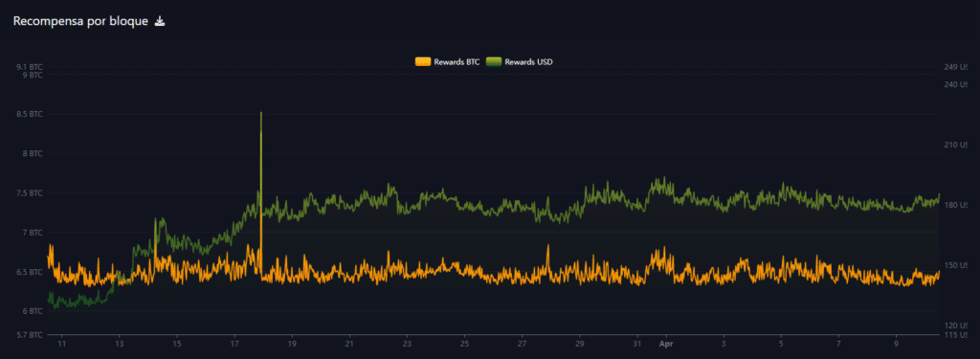Click date label 25 on the x-axis
Viewport: 980px width, 359px height.
click(464, 344)
